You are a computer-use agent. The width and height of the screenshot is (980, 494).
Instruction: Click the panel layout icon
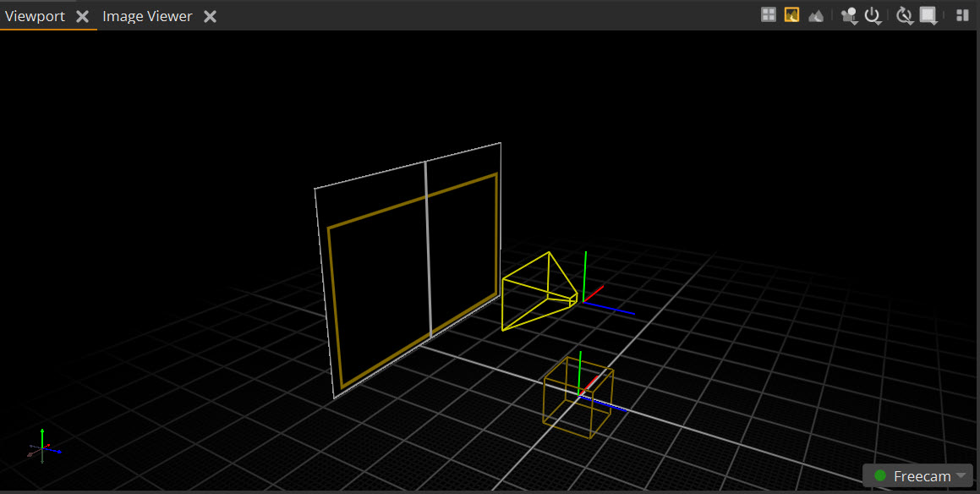tap(962, 15)
